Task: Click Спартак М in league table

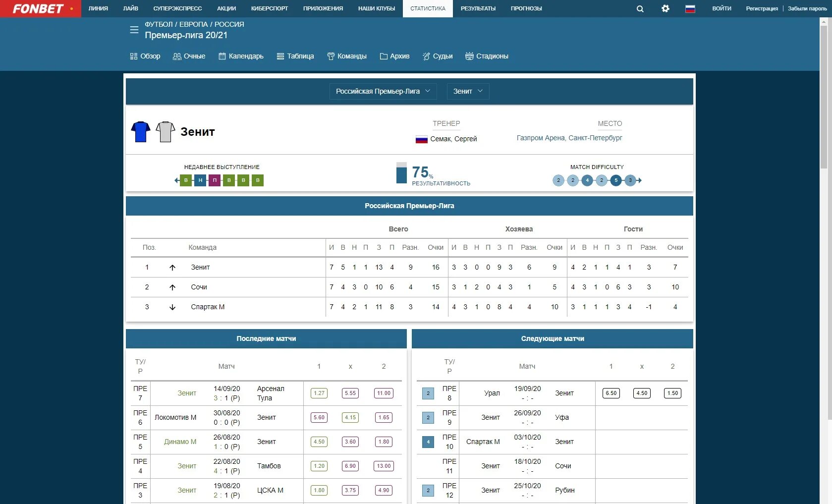Action: click(x=208, y=307)
